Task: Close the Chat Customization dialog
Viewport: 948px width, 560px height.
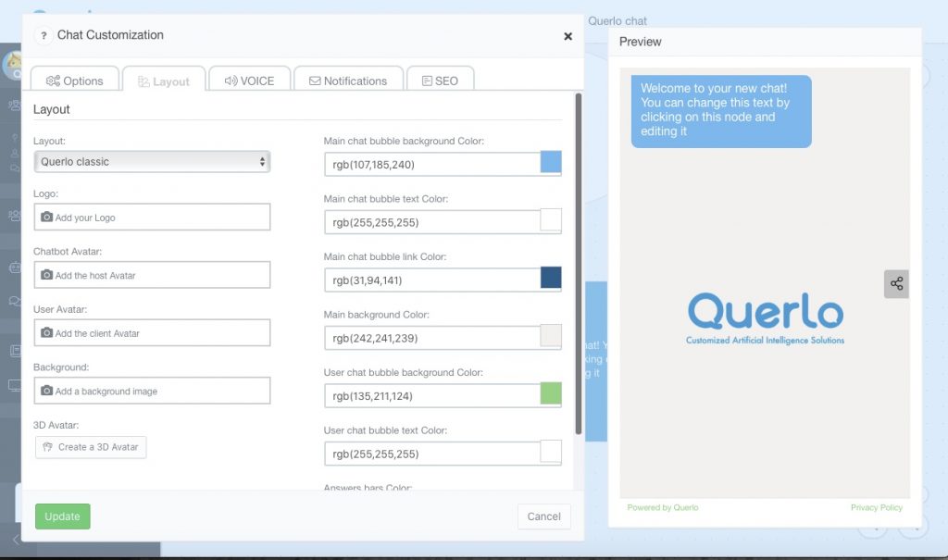Action: coord(568,36)
